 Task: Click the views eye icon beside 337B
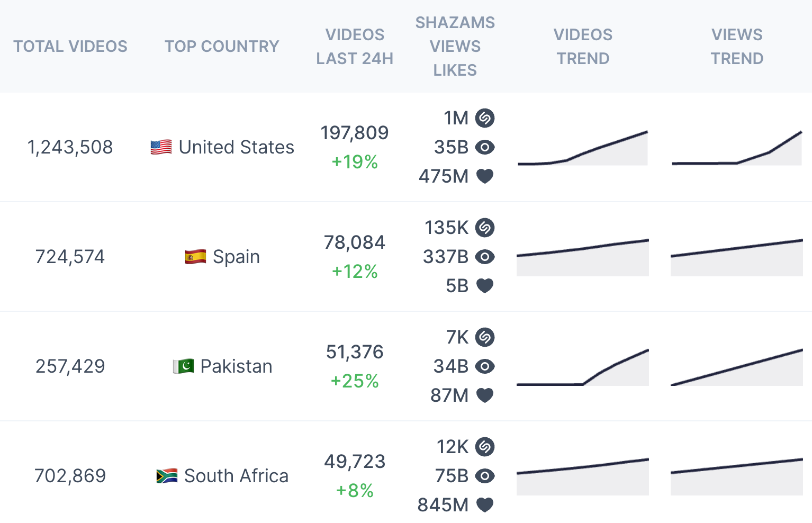[x=484, y=257]
